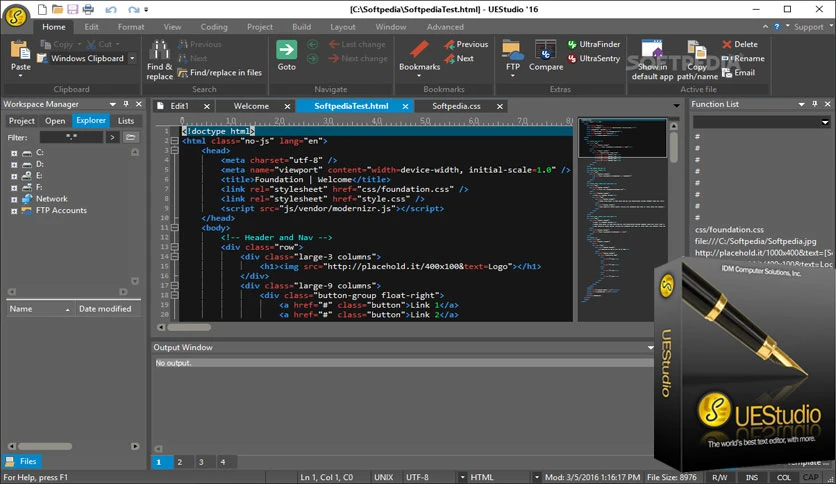
Task: Open Find/replace in files
Action: pyautogui.click(x=220, y=72)
